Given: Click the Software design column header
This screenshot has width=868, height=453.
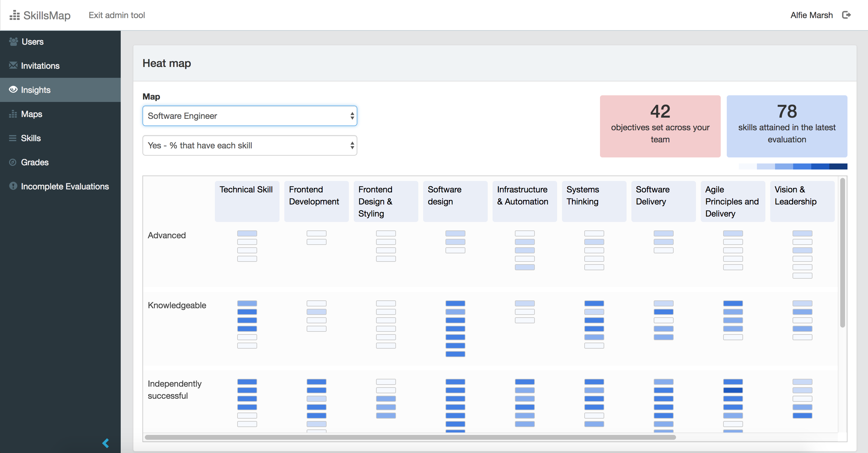Looking at the screenshot, I should coord(455,201).
